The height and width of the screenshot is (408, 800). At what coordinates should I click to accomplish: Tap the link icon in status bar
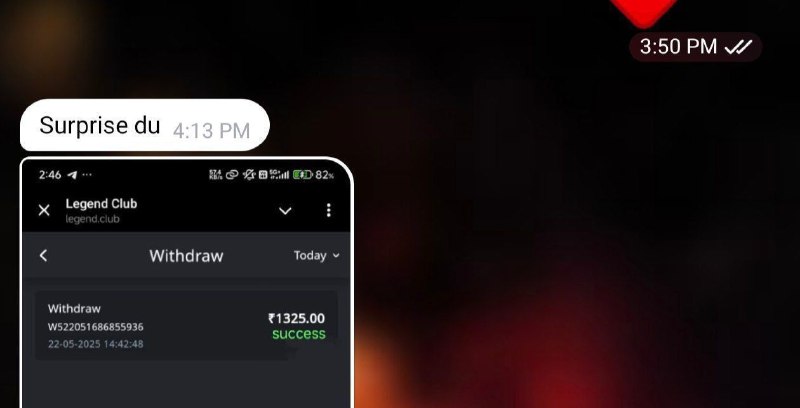232,175
